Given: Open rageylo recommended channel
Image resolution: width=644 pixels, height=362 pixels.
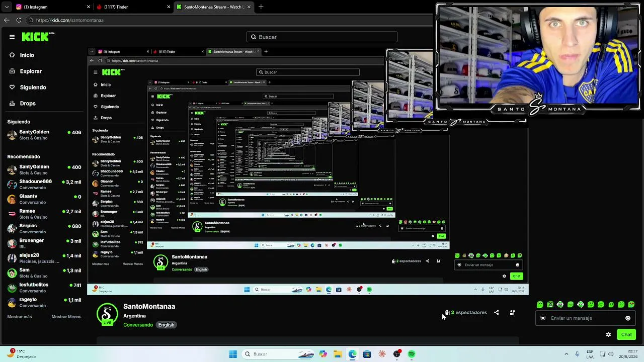Looking at the screenshot, I should [x=44, y=303].
